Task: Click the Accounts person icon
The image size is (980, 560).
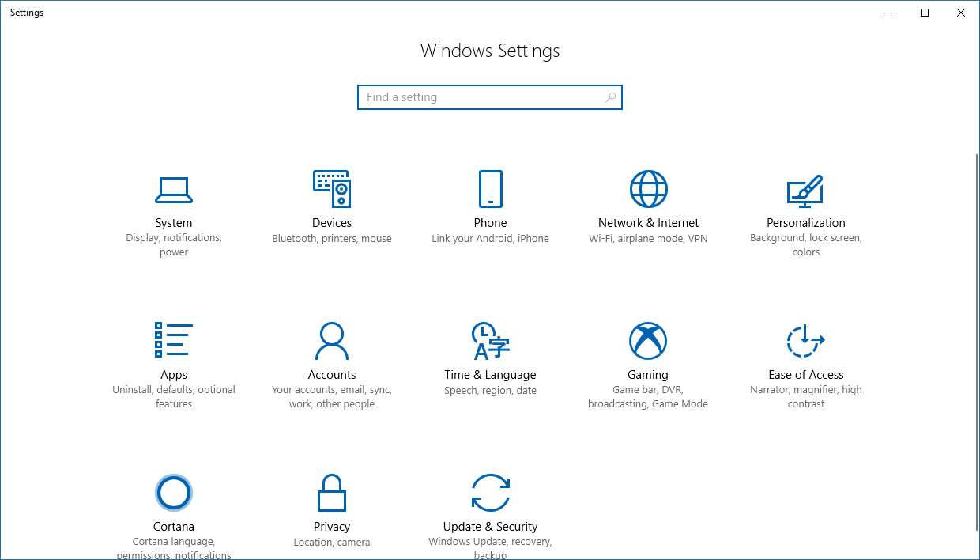Action: tap(332, 341)
